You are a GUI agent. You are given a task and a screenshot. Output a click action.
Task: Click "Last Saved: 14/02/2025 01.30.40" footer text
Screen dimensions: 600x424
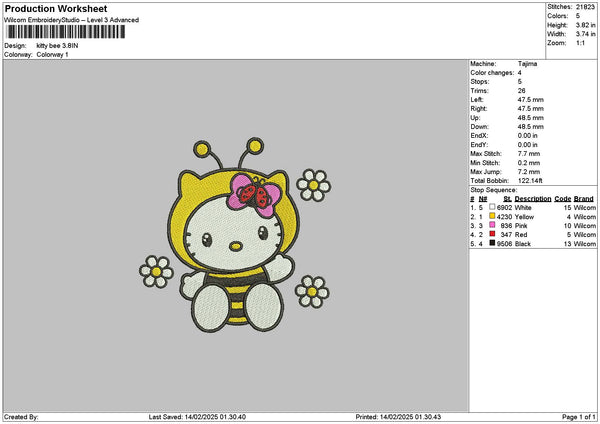197,417
